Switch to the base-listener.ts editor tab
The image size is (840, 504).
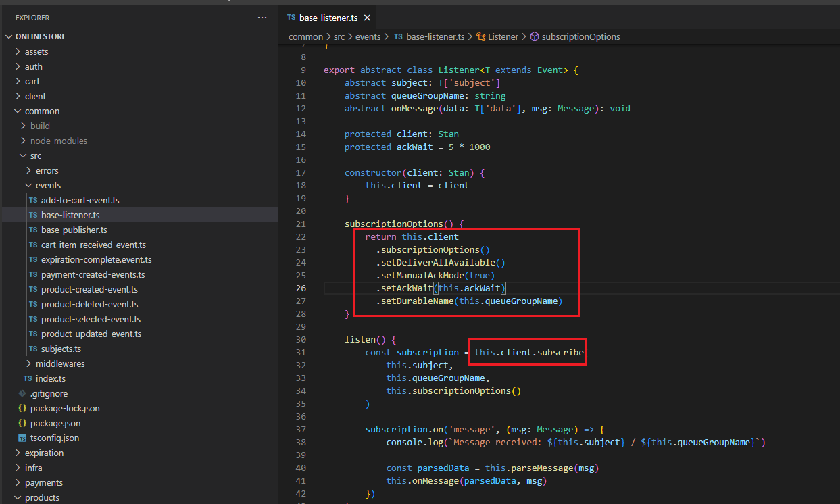(329, 18)
